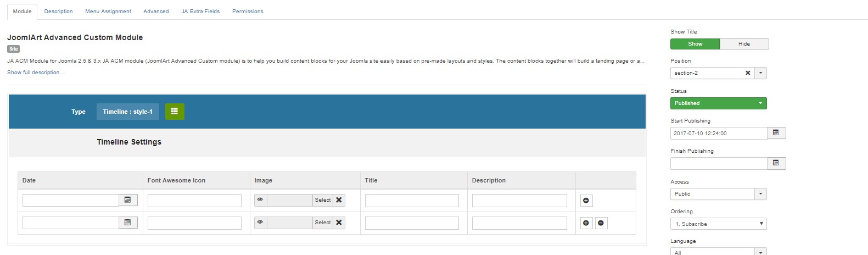Screen dimensions: 868x255
Task: Open the layout list icon beside Timeline style-1
Action: point(174,112)
